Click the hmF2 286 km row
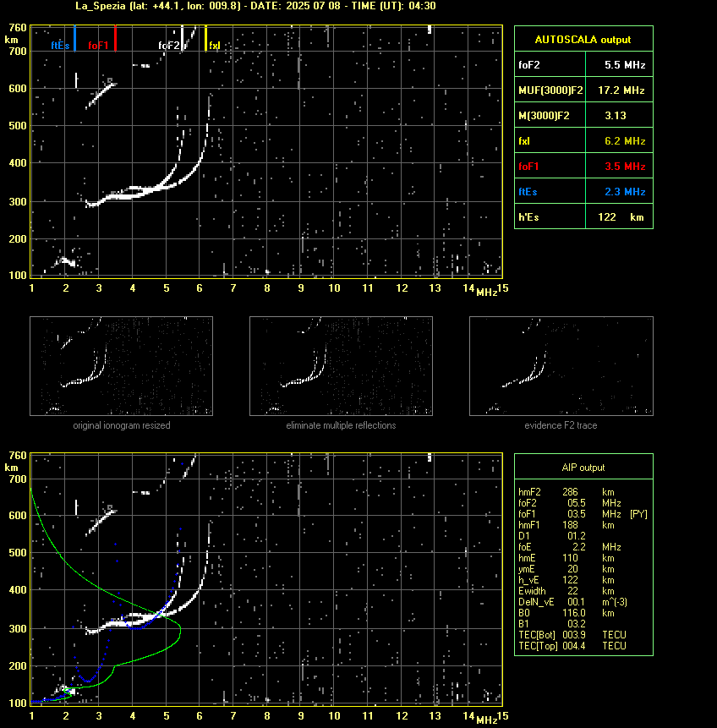717x728 pixels. (566, 492)
